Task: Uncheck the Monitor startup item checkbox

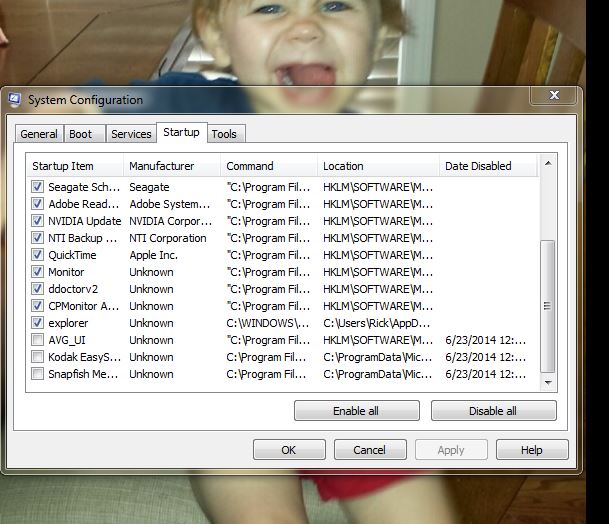Action: pyautogui.click(x=37, y=272)
